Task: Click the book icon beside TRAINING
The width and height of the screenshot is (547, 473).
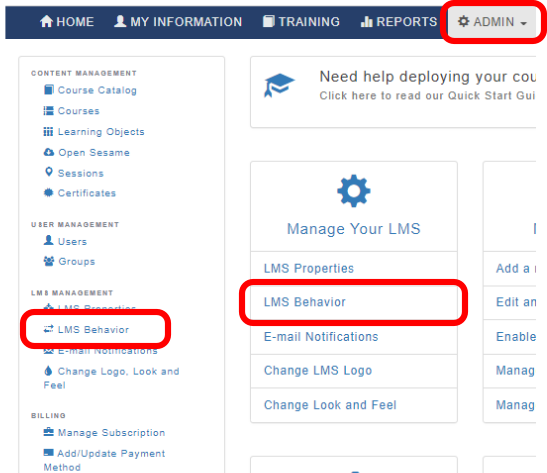Action: coord(268,21)
